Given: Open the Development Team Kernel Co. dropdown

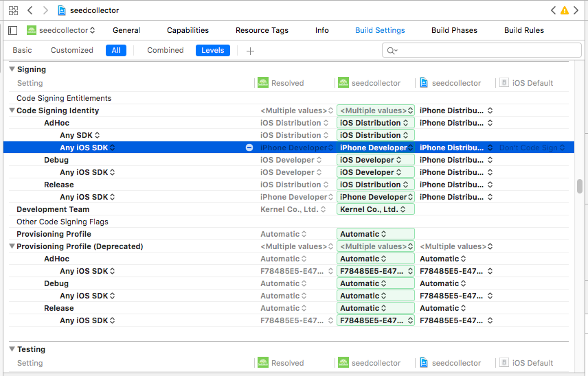Looking at the screenshot, I should pyautogui.click(x=375, y=209).
